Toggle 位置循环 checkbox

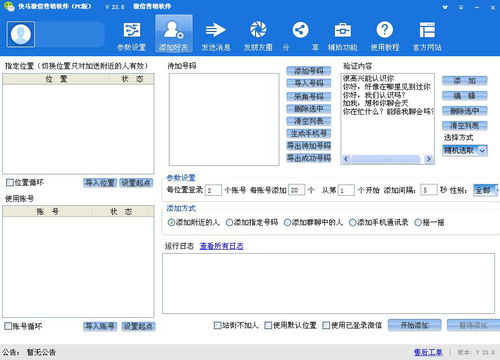click(10, 182)
